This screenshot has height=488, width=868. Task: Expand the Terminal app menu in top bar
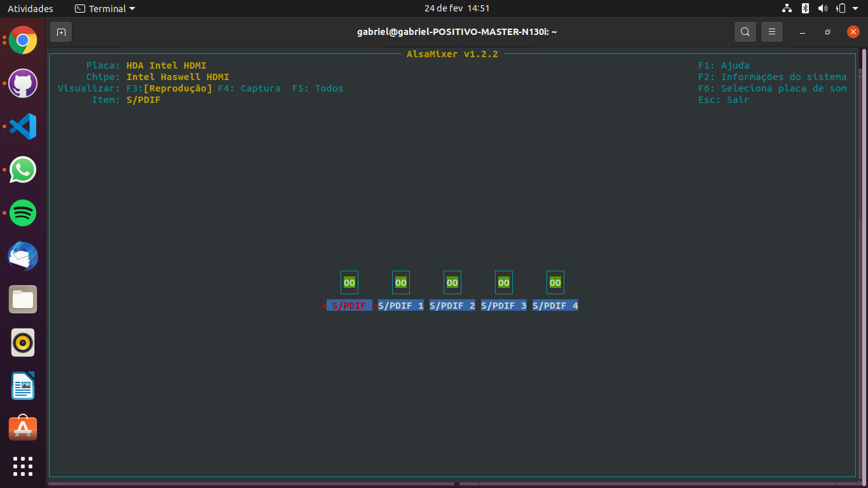pos(105,9)
